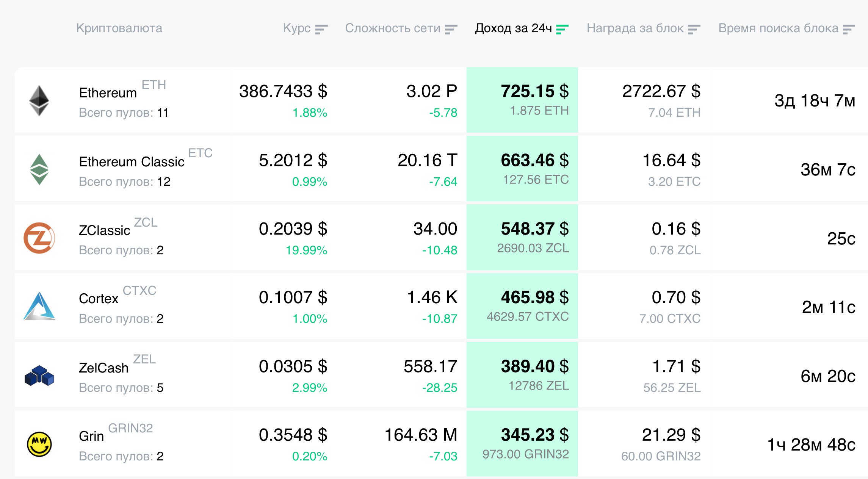Image resolution: width=868 pixels, height=479 pixels.
Task: Click the Криптовалюта column header
Action: click(119, 28)
